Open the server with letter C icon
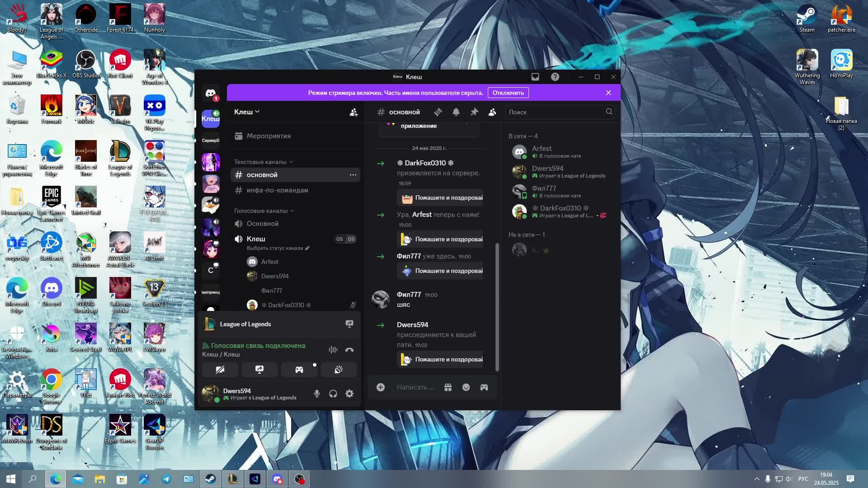 [210, 270]
